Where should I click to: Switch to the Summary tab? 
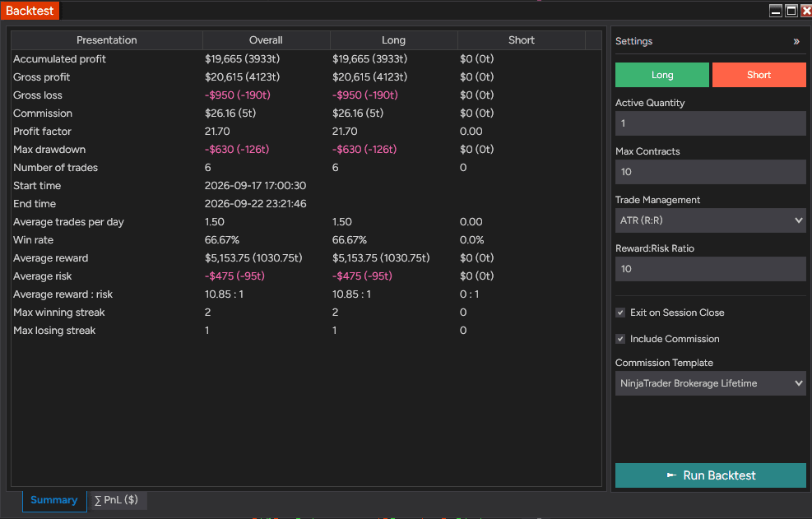pos(53,500)
